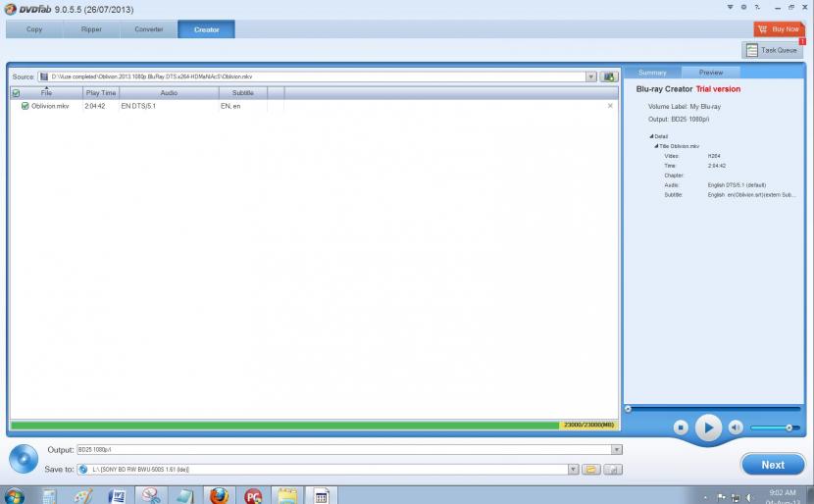
Task: Stop preview playback
Action: pyautogui.click(x=681, y=428)
